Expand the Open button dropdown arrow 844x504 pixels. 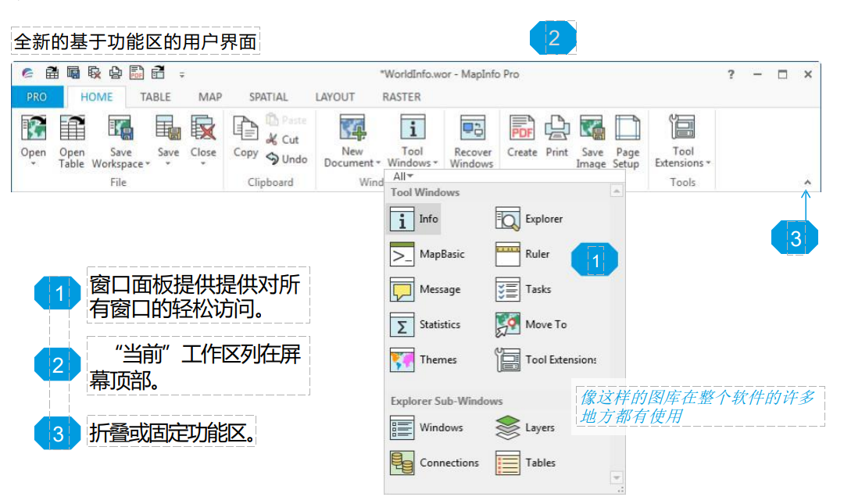(34, 163)
